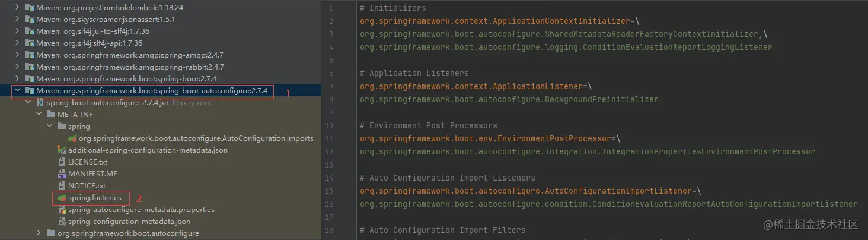Place cursor on '# Auto Configuration Import Filters' comment
This screenshot has width=868, height=240.
[x=442, y=230]
